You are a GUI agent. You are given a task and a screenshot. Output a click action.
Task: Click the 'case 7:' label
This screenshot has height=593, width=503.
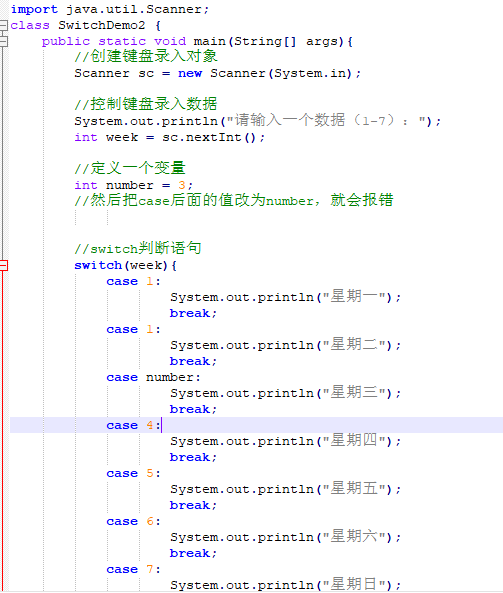134,569
